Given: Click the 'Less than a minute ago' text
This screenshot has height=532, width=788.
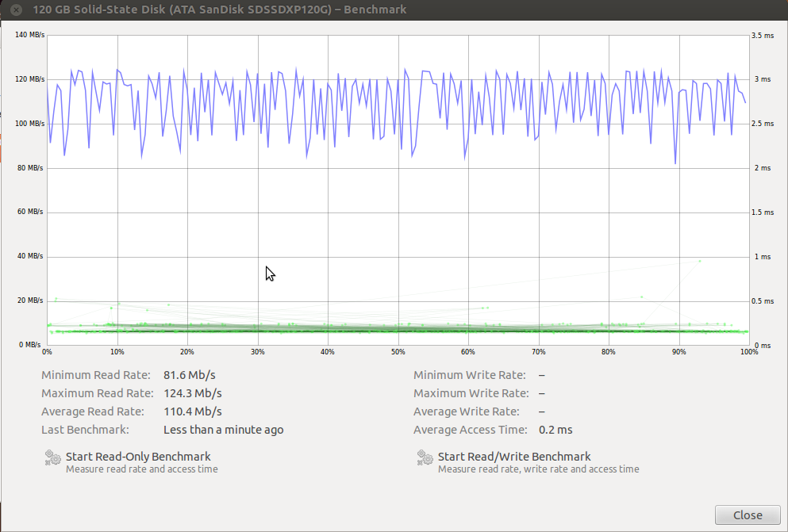Looking at the screenshot, I should (223, 430).
